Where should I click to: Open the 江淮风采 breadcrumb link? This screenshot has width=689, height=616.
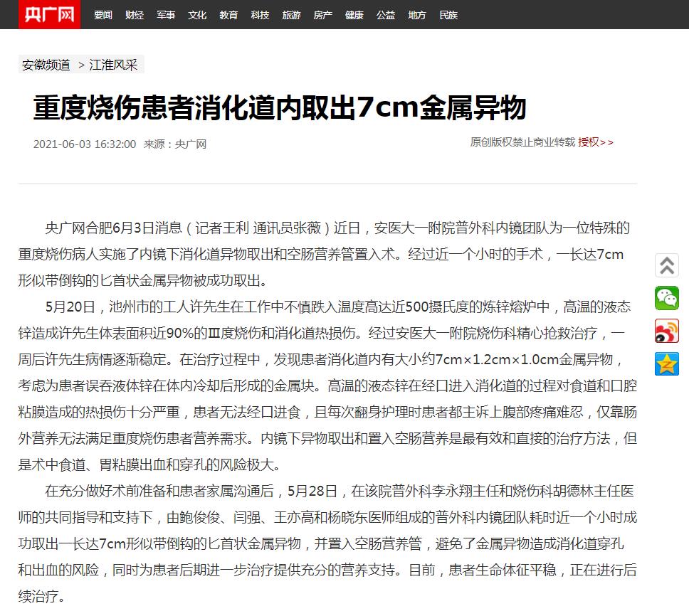(x=113, y=65)
